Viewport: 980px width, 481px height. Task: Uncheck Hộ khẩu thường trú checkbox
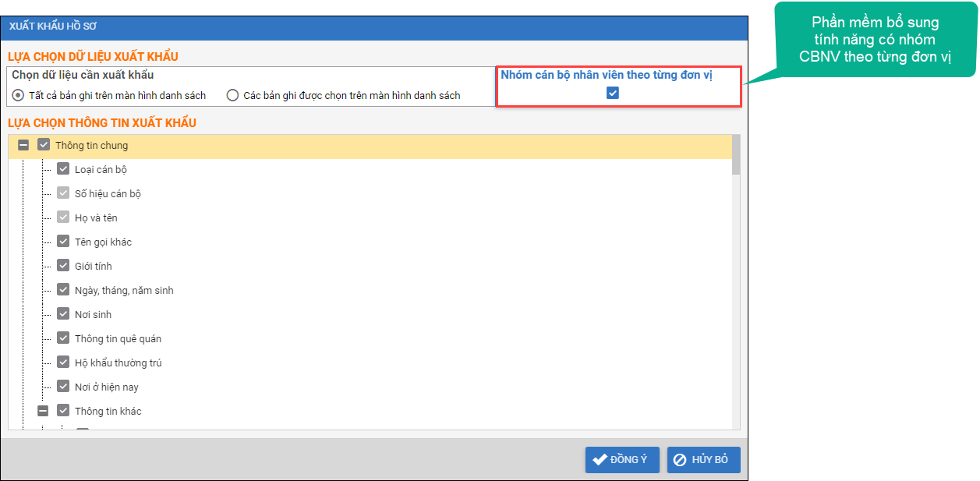tap(63, 363)
